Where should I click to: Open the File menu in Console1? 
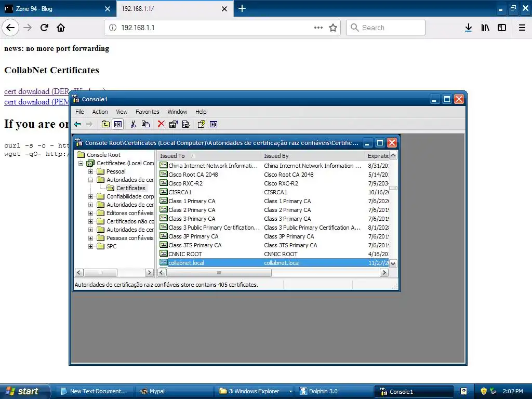coord(79,112)
